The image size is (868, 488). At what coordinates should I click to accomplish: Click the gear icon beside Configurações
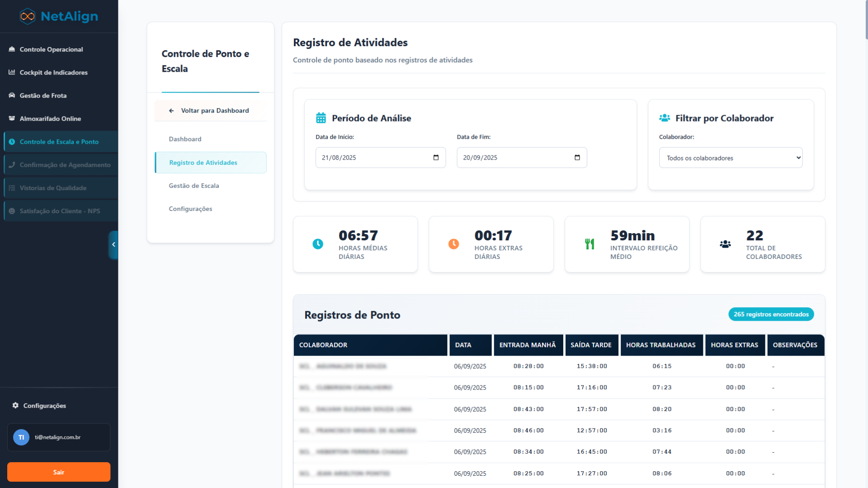(x=15, y=405)
